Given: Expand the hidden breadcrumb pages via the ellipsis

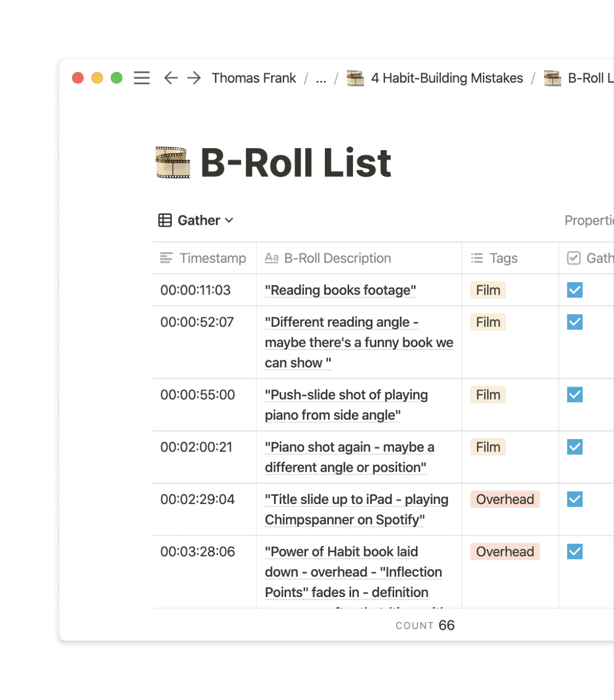Looking at the screenshot, I should [x=321, y=78].
